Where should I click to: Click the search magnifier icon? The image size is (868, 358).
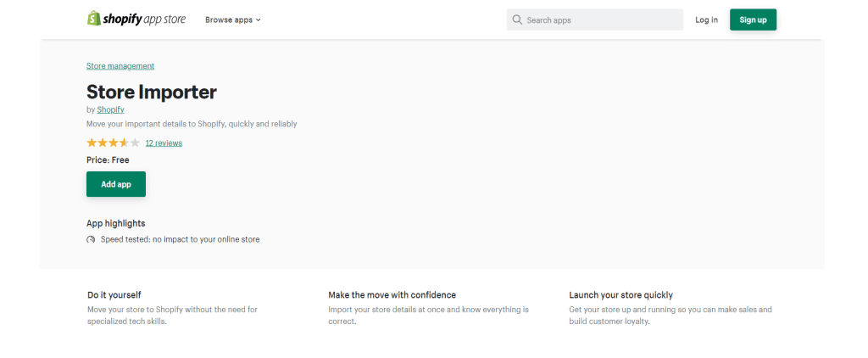[x=517, y=20]
